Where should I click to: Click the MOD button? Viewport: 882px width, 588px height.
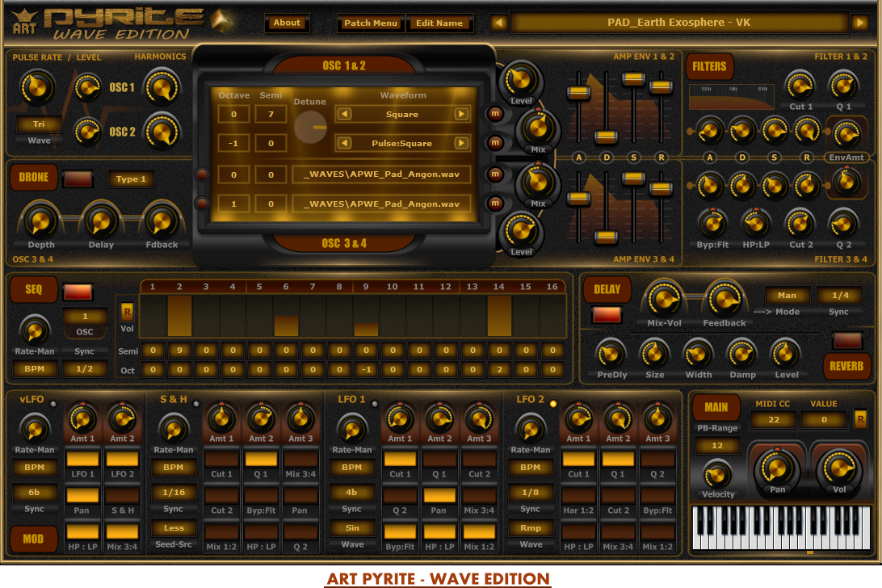(x=34, y=538)
